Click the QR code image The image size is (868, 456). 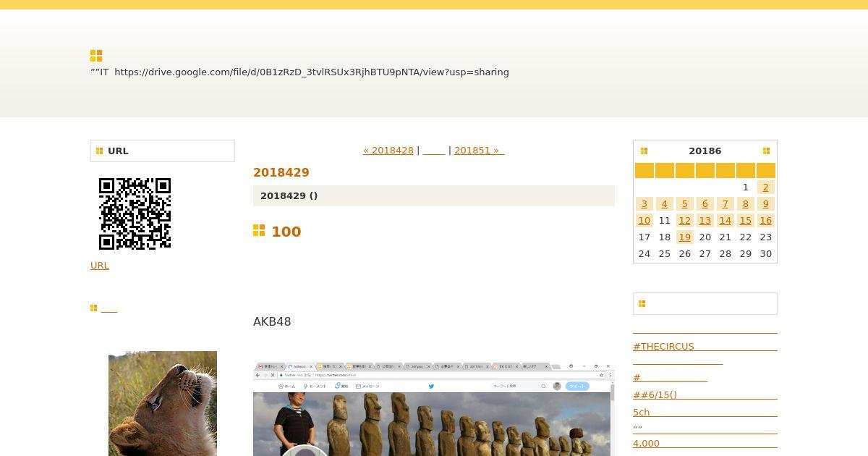point(135,214)
